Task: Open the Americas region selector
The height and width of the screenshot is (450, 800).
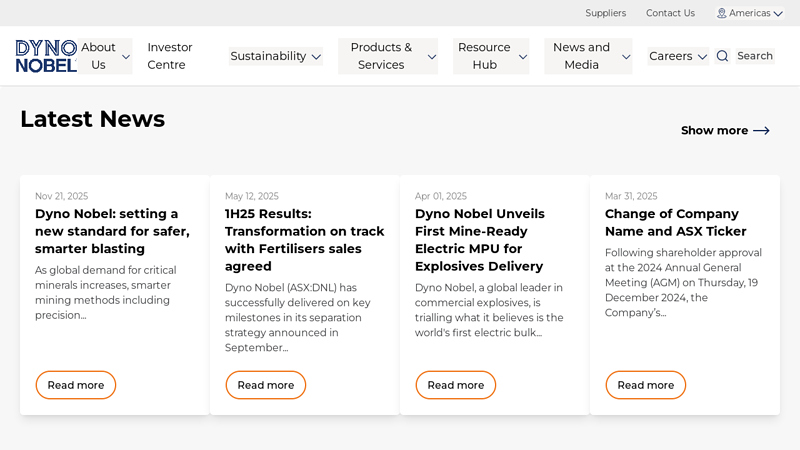Action: (x=750, y=13)
